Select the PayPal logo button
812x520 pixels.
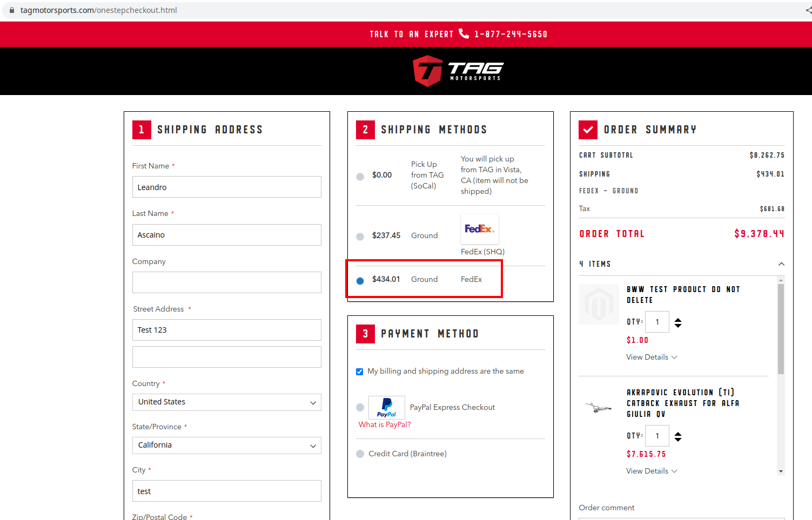click(x=387, y=407)
